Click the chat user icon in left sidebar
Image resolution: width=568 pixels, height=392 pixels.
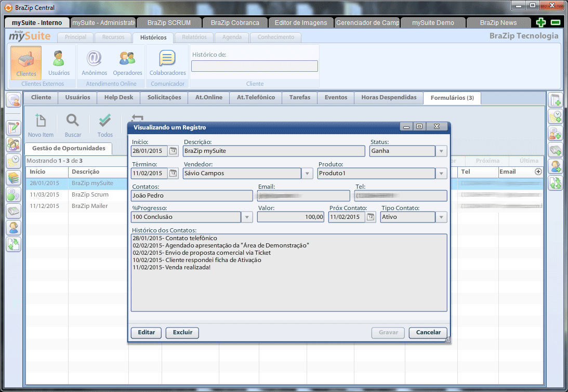click(x=14, y=100)
